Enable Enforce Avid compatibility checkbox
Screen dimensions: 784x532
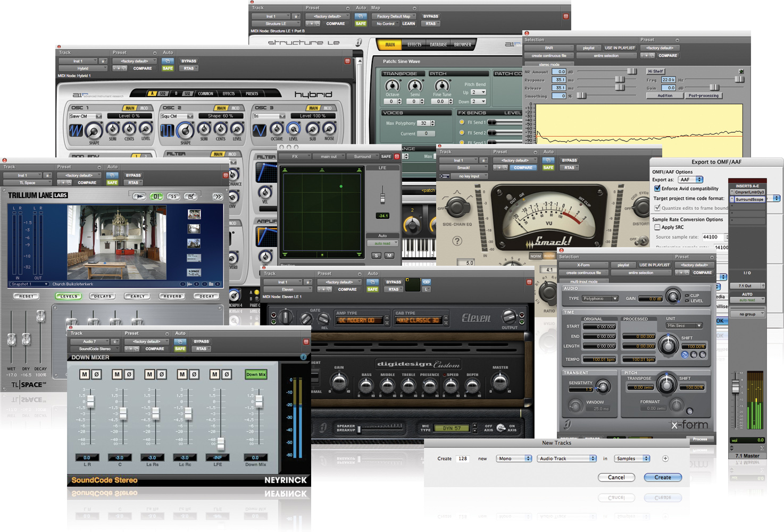[657, 188]
